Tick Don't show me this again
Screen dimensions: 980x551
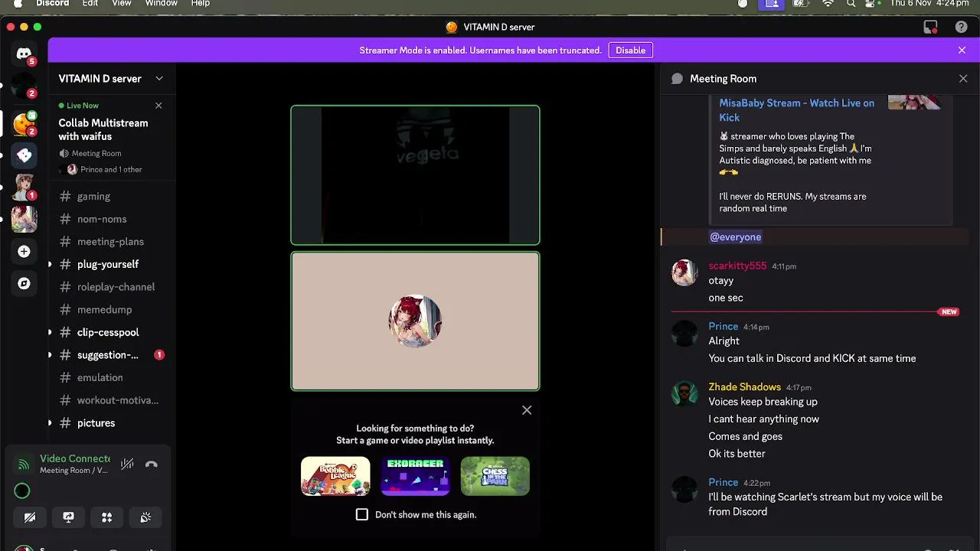pyautogui.click(x=362, y=514)
